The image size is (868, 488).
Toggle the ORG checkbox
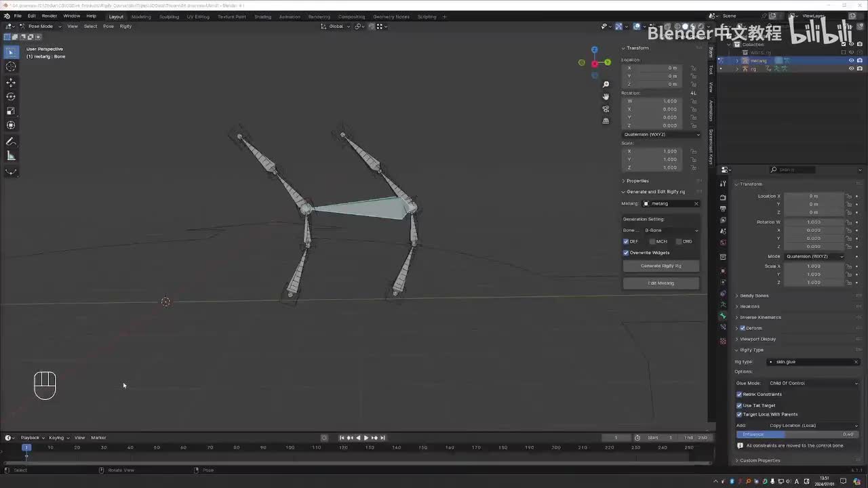(679, 241)
